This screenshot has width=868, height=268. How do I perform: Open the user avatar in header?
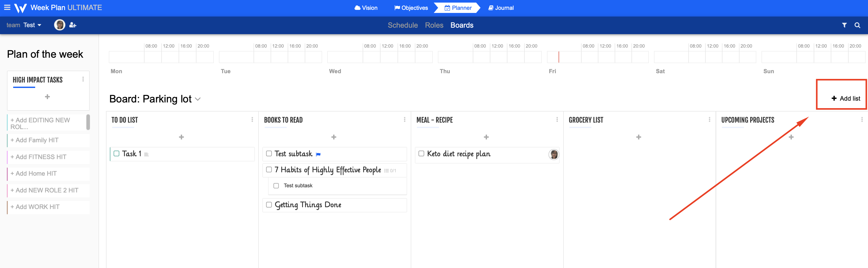60,25
